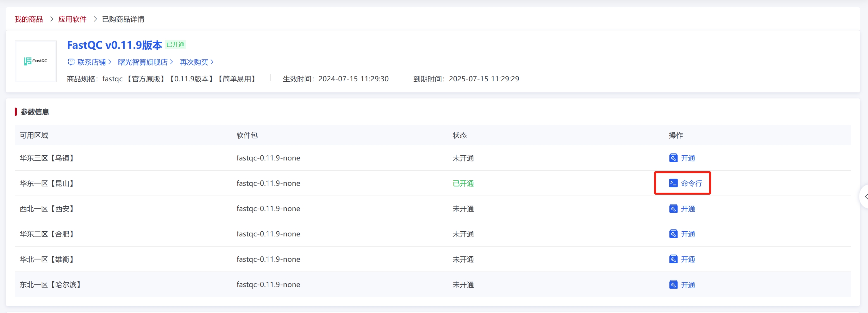868x313 pixels.
Task: Go to 我的商品 breadcrumb
Action: pos(29,19)
